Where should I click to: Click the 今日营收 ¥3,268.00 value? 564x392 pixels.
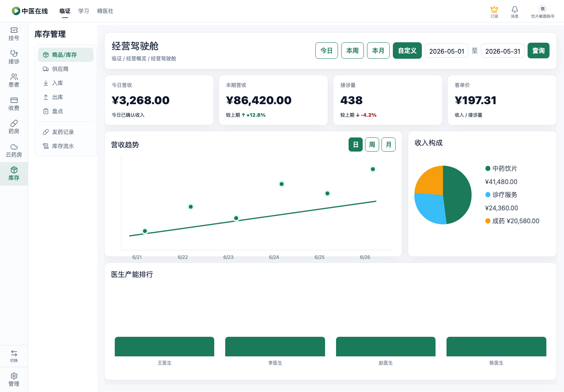pyautogui.click(x=141, y=100)
